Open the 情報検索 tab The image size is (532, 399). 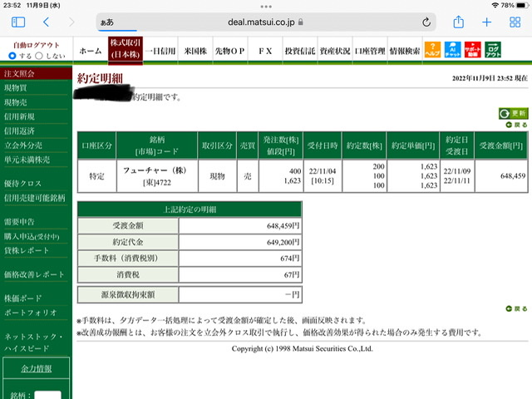405,51
